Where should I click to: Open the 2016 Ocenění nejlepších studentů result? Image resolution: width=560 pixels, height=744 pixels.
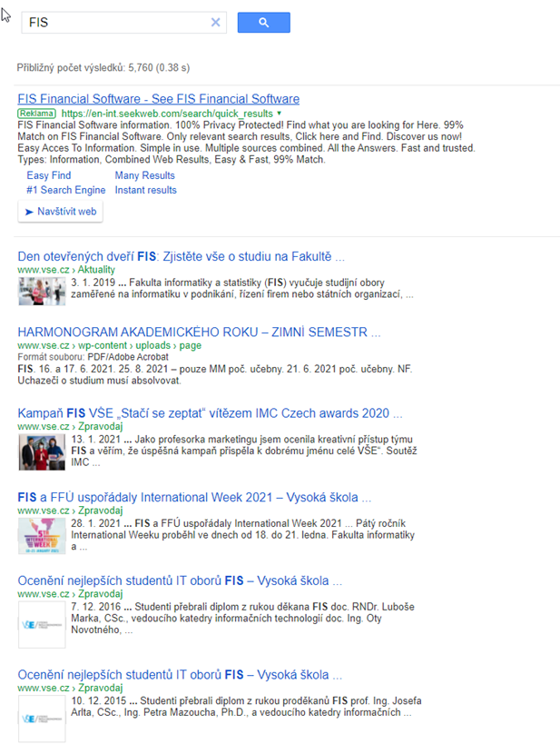(180, 580)
